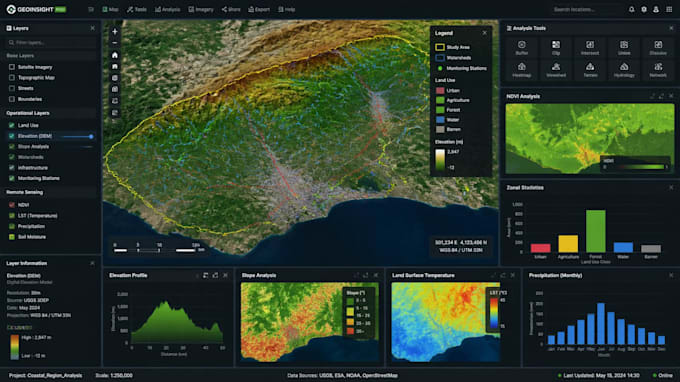Select the Buffer analysis tool
Screen dimensions: 680x382
522,48
